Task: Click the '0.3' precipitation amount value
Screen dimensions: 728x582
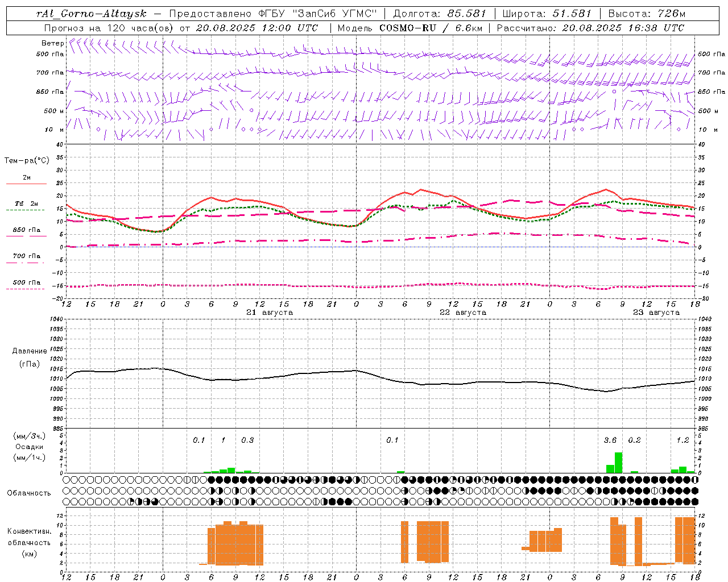Action: click(x=247, y=440)
